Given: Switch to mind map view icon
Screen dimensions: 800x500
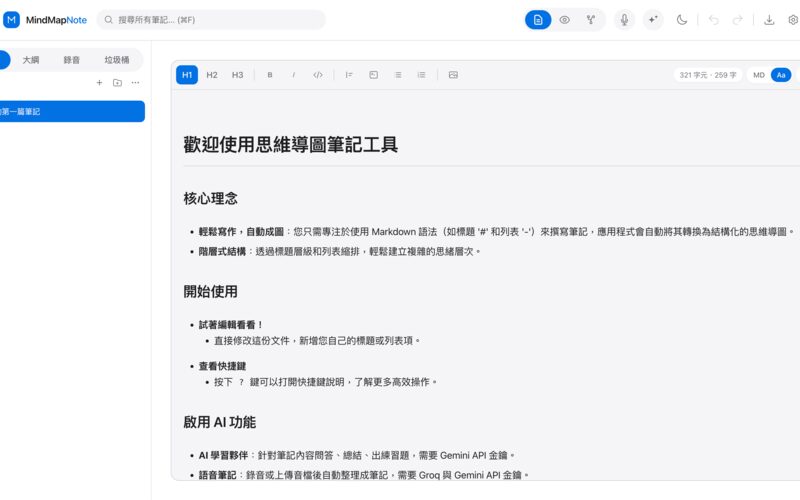Looking at the screenshot, I should point(590,20).
